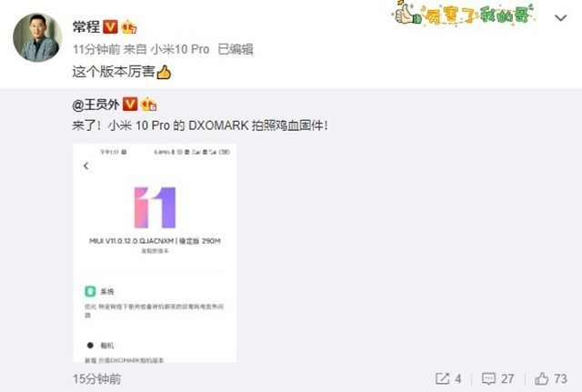Open the 小米10 Pro device source link
This screenshot has width=582, height=392.
click(x=180, y=49)
